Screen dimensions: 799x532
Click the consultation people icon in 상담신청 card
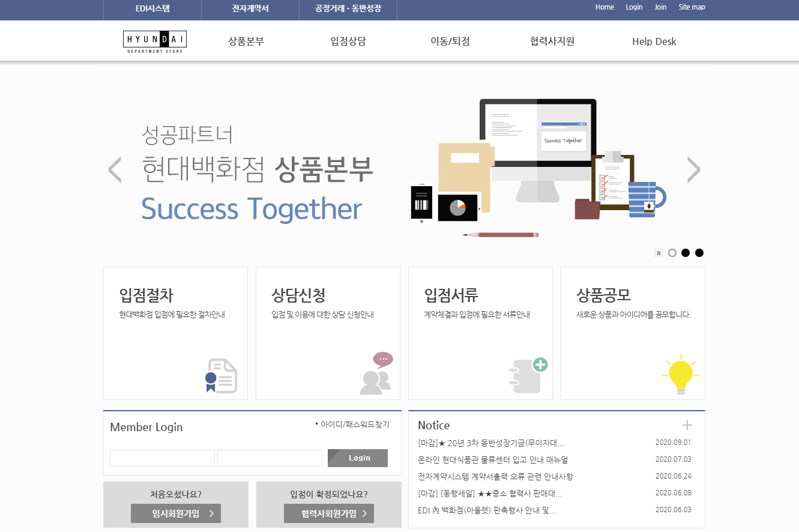coord(376,373)
